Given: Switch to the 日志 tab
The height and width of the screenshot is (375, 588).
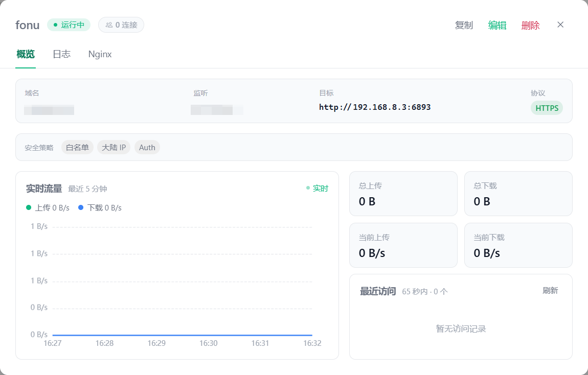Looking at the screenshot, I should pyautogui.click(x=61, y=54).
